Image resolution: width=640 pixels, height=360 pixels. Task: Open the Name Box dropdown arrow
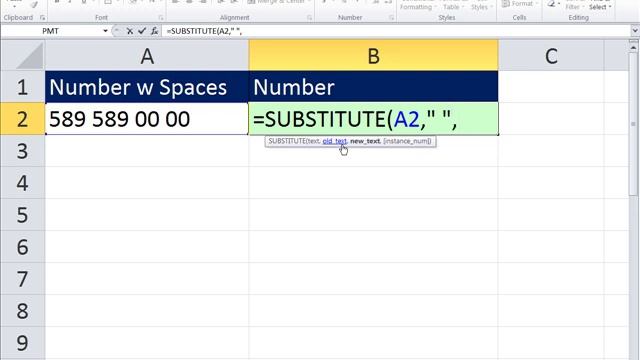pyautogui.click(x=105, y=31)
